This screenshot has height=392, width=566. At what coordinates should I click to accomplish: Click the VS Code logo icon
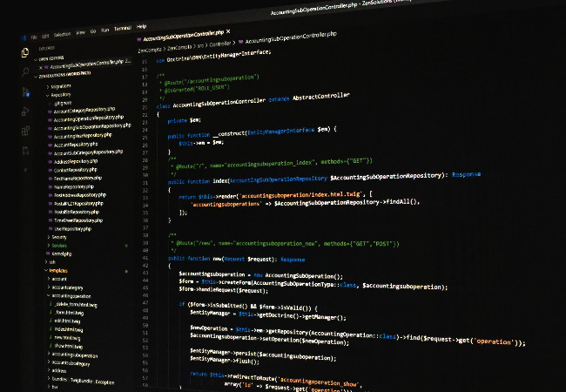pos(24,37)
